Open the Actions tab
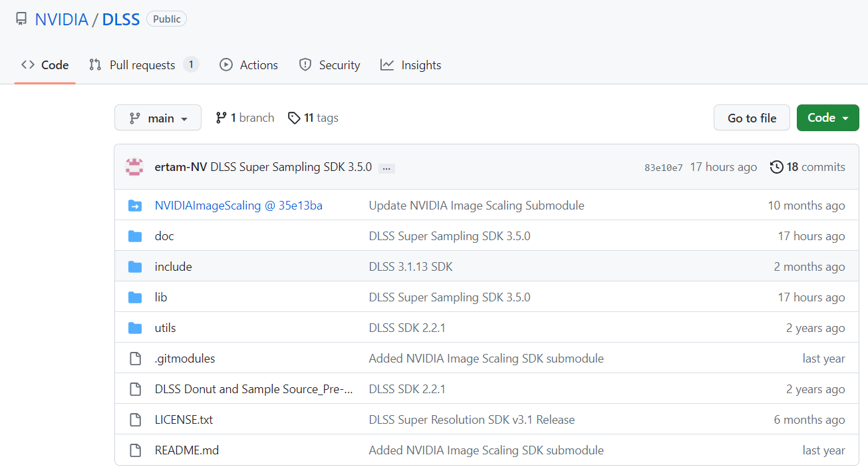The image size is (868, 475). pos(249,65)
